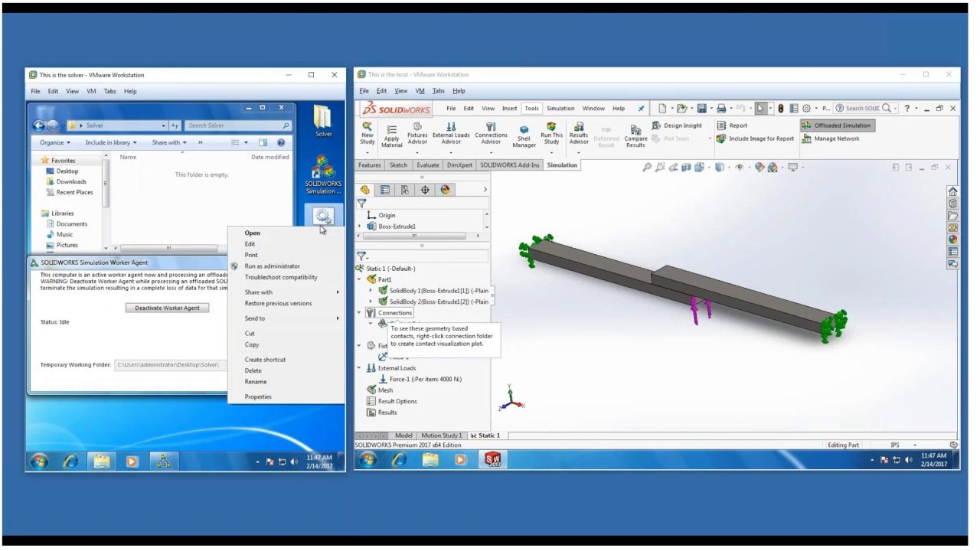Click Run This Study icon

(x=551, y=132)
